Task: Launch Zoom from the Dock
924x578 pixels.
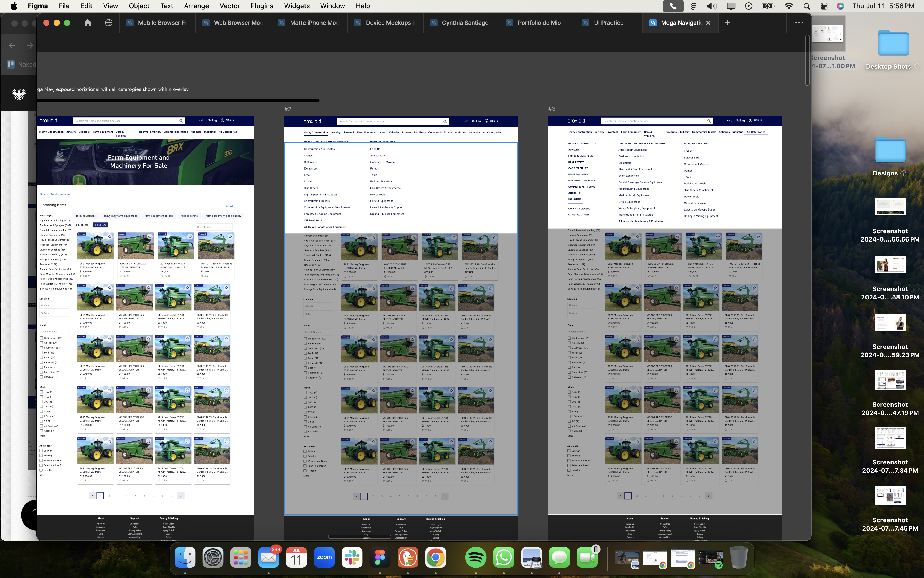Action: (324, 558)
